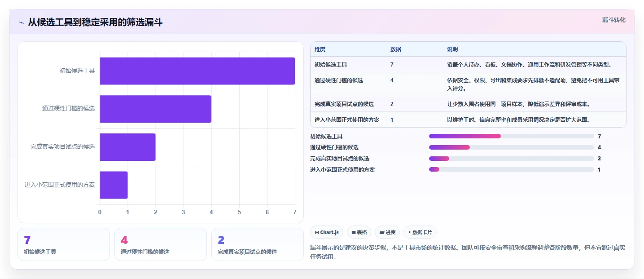Screen dimensions: 644x279
Task: Click the x-axis tick label 0
Action: coord(100,212)
